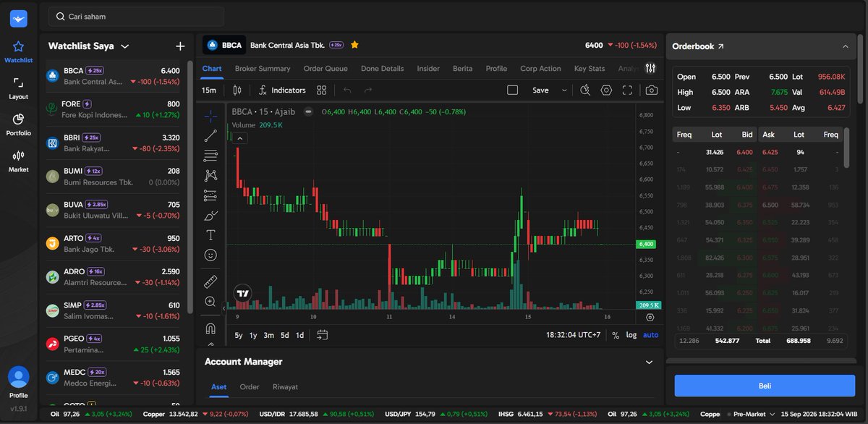The width and height of the screenshot is (868, 424).
Task: Set chart range to 3m
Action: click(268, 335)
